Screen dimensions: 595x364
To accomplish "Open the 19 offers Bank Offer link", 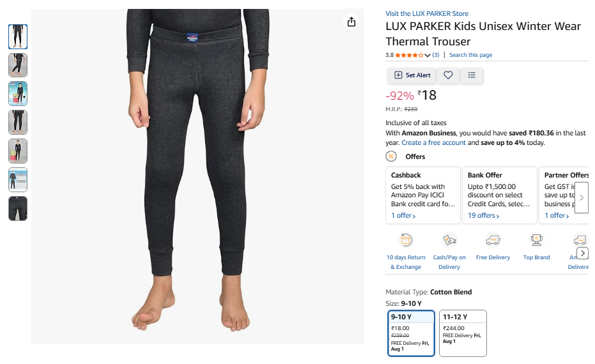I will point(483,215).
